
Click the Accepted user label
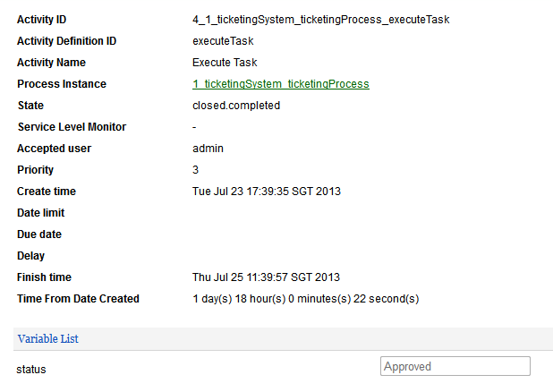tap(55, 149)
